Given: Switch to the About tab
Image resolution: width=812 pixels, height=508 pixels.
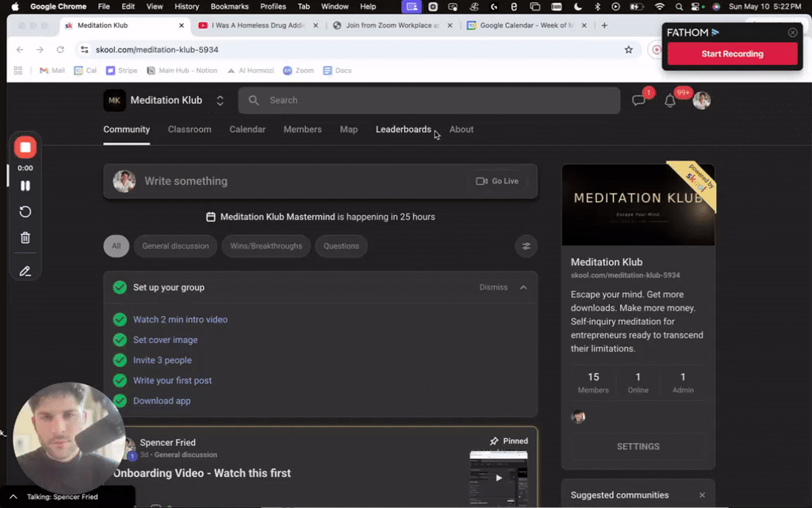Looking at the screenshot, I should pos(462,129).
